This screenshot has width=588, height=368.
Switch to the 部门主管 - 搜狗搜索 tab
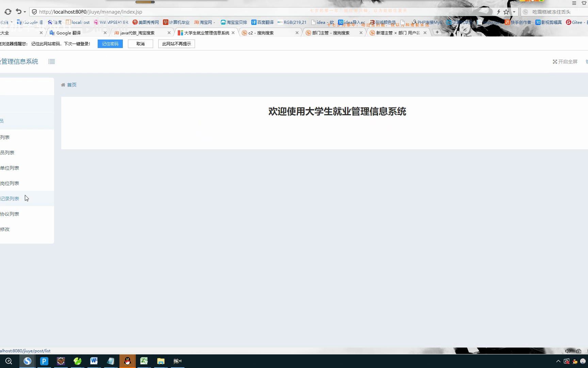[x=329, y=33]
